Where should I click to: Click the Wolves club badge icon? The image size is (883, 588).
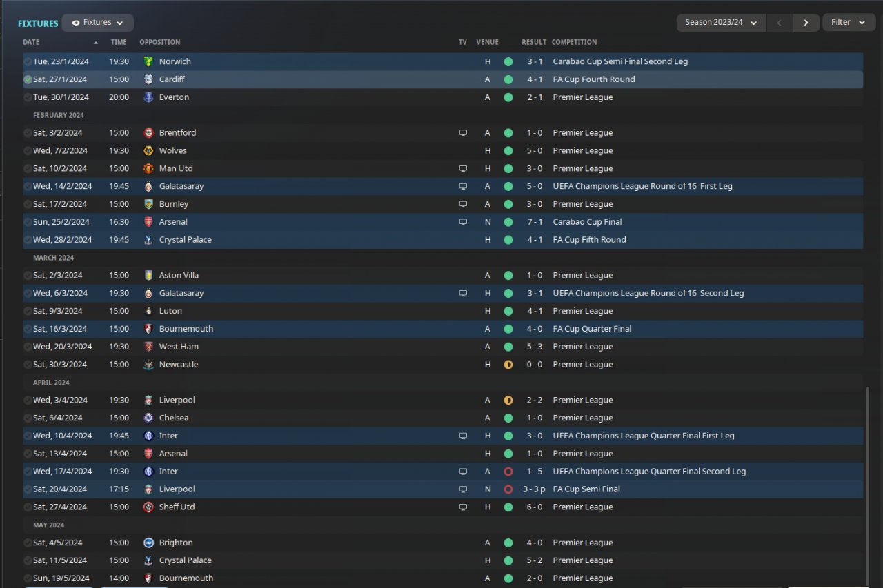point(148,150)
